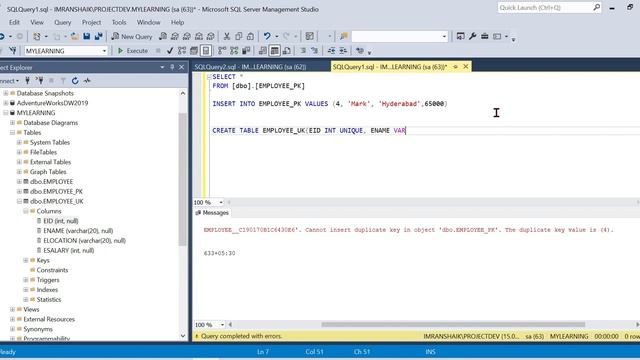Click the Parse checkmark icon
640x360 pixels.
(x=170, y=51)
